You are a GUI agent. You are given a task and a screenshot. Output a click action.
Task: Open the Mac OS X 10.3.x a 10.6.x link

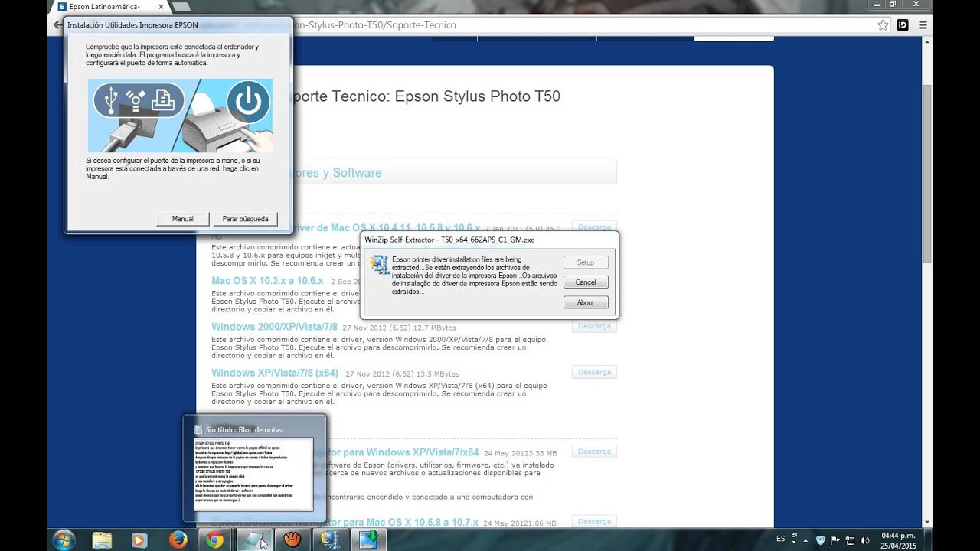(267, 281)
